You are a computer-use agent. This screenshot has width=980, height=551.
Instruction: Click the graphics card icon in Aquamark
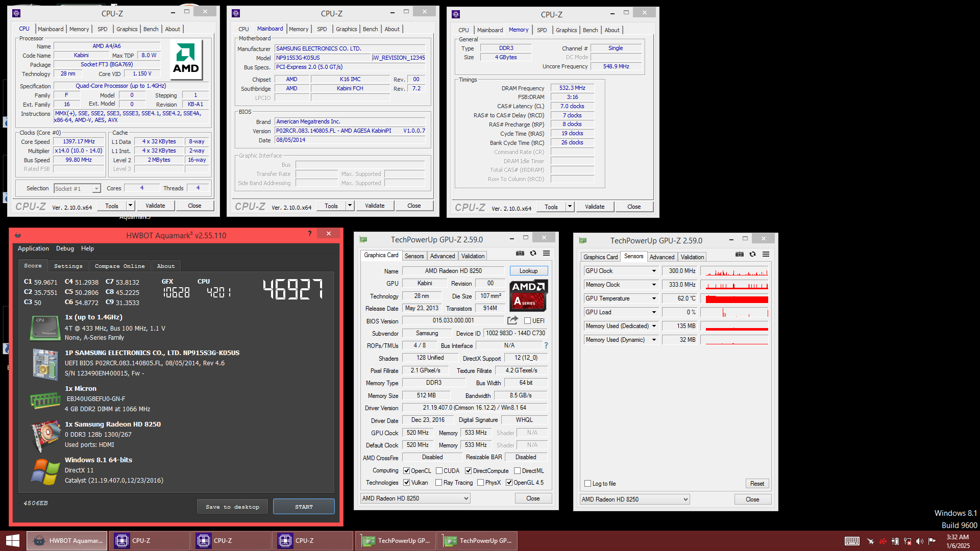coord(45,436)
